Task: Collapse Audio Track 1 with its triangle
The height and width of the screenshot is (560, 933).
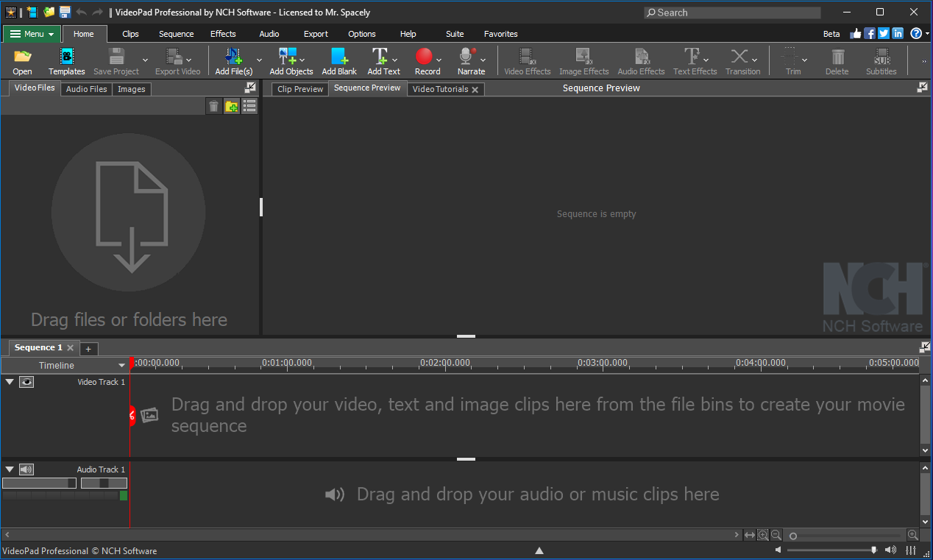Action: pos(10,469)
